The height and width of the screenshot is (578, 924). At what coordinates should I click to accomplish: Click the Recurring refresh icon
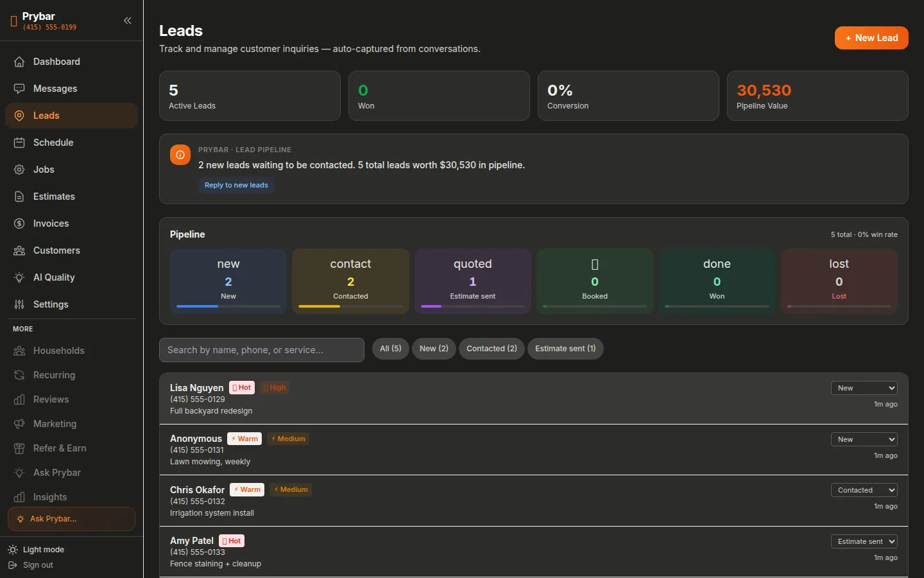19,375
